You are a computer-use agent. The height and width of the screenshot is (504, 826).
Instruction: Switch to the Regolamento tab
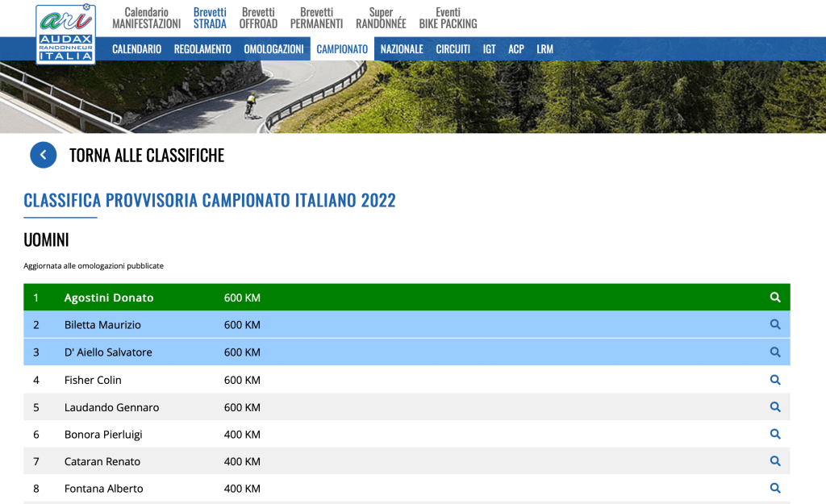202,49
